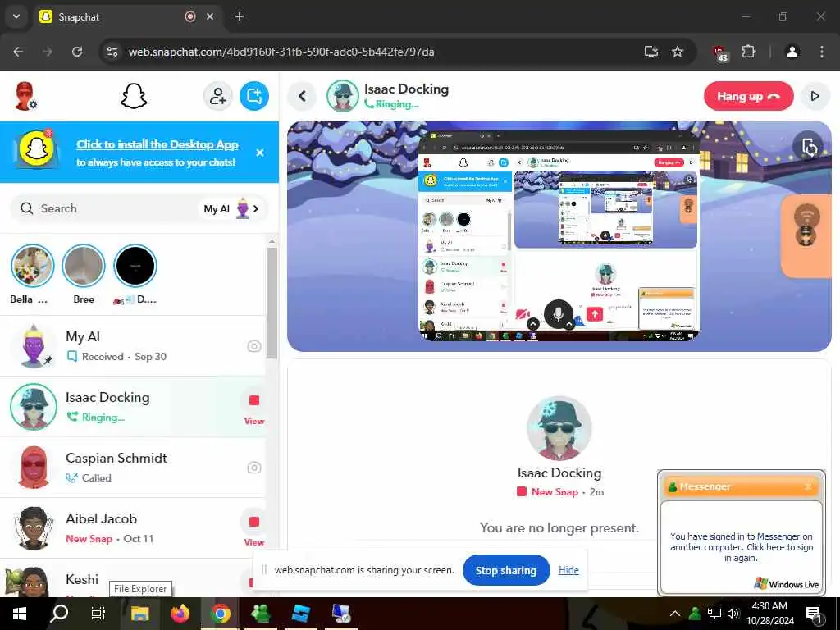
Task: Show hidden system tray icons
Action: coord(675,614)
